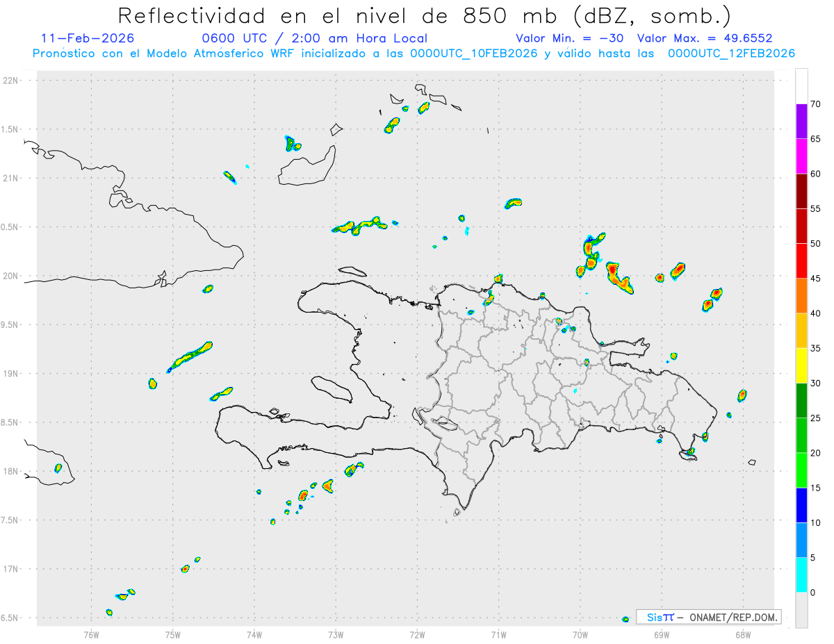The height and width of the screenshot is (644, 834).
Task: Pick the dark green 25–30 dBZ colorbar segment
Action: [801, 401]
